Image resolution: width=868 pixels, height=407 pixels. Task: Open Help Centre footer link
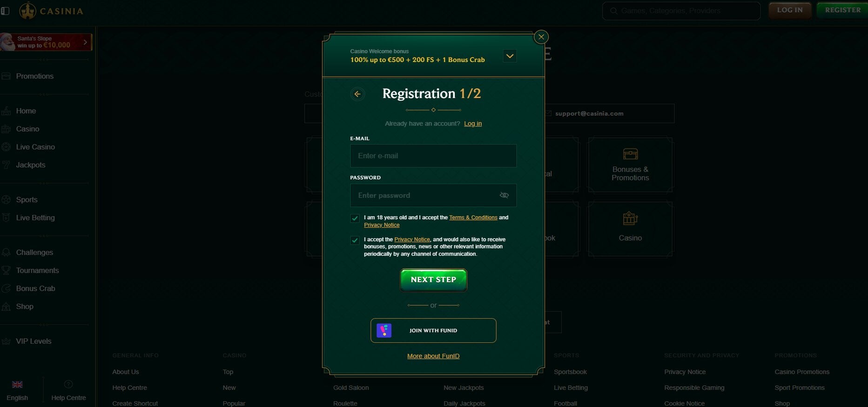(129, 388)
